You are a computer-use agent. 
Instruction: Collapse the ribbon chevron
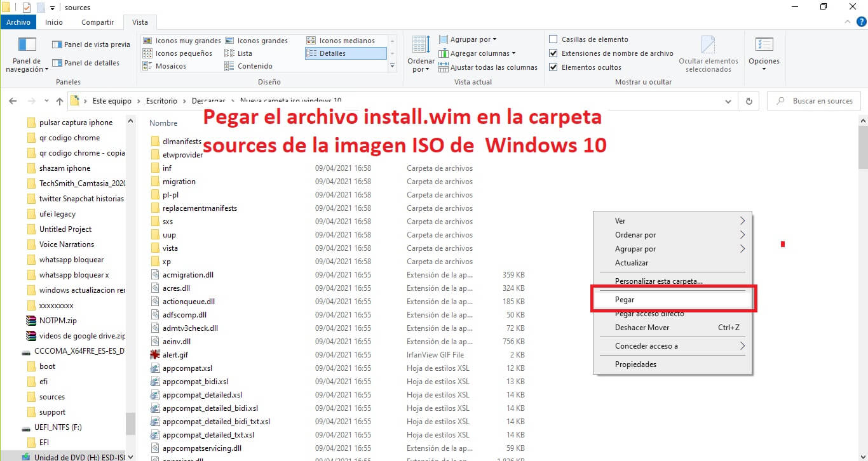click(x=848, y=22)
